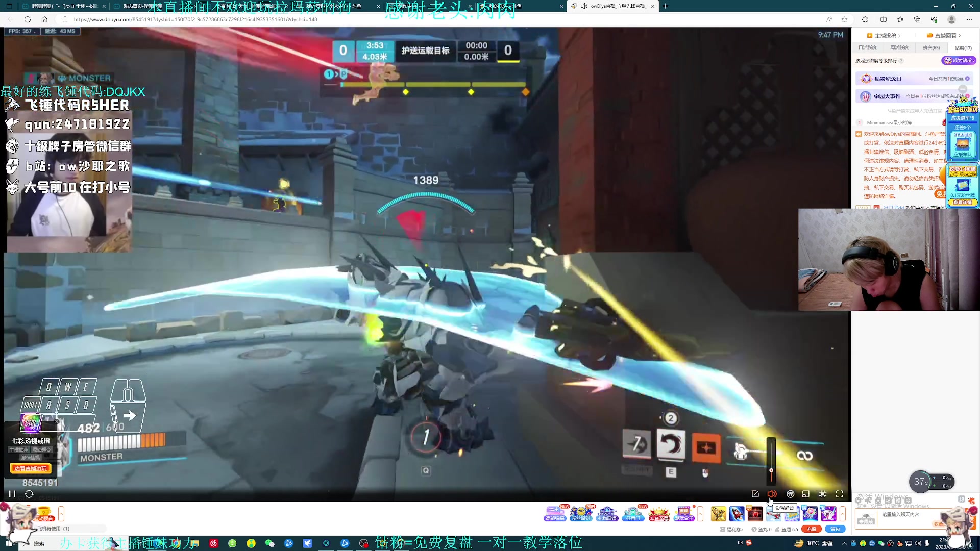Image resolution: width=980 pixels, height=551 pixels.
Task: Open a new browser tab
Action: point(666,6)
